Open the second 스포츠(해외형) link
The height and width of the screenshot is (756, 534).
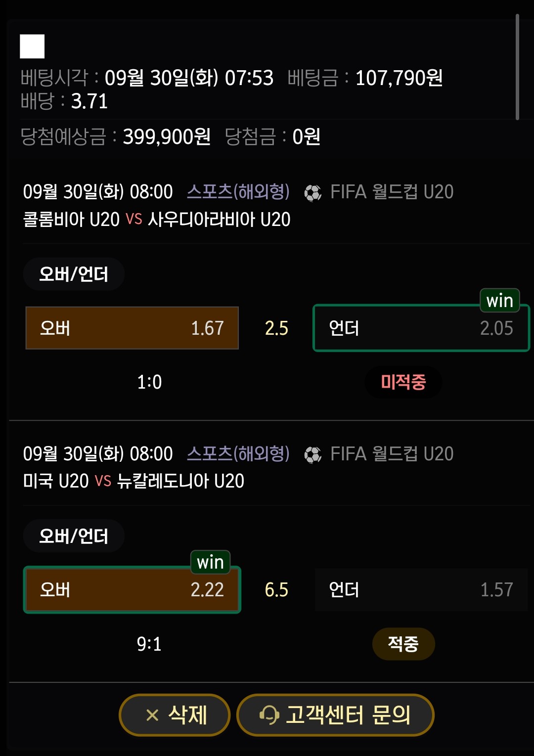[x=238, y=454]
